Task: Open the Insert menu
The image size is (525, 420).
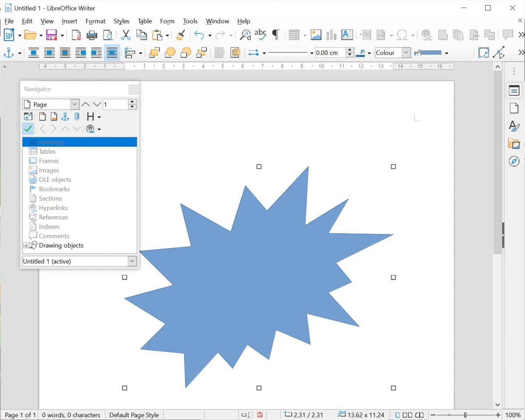Action: (x=70, y=21)
